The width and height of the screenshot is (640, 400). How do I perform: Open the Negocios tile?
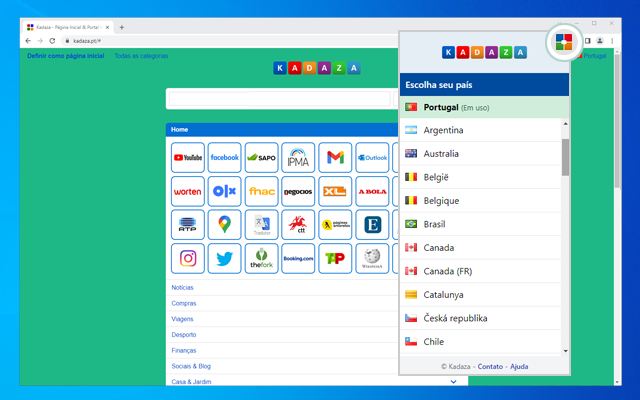point(298,191)
